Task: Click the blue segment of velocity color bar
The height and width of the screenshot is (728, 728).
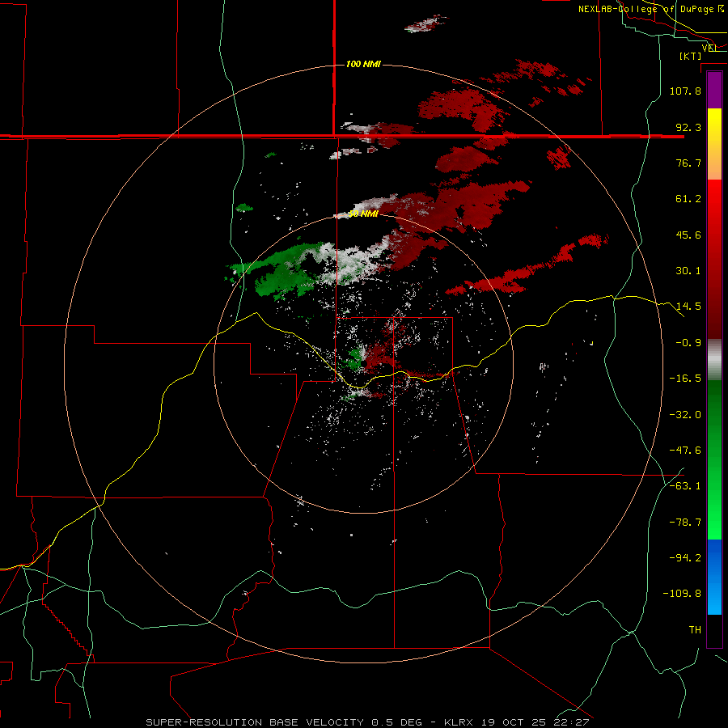Action: pyautogui.click(x=714, y=577)
